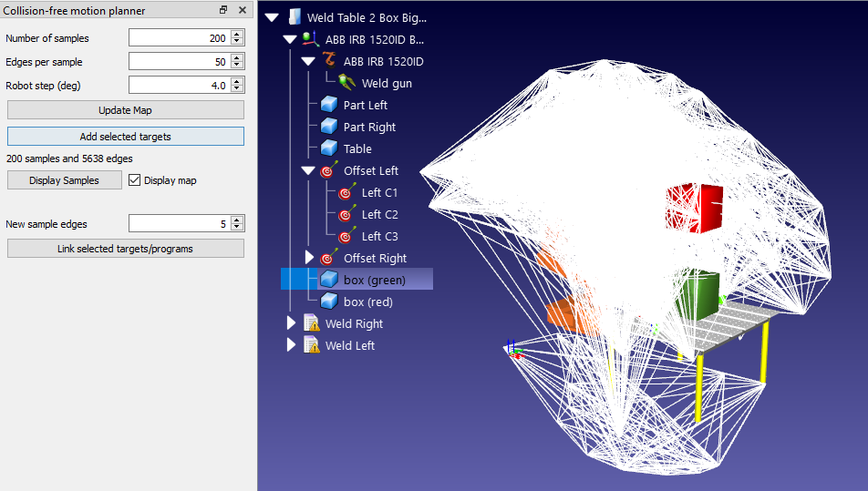Screen dimensions: 868x491
Task: Select the Left C1 target icon
Action: (x=347, y=192)
